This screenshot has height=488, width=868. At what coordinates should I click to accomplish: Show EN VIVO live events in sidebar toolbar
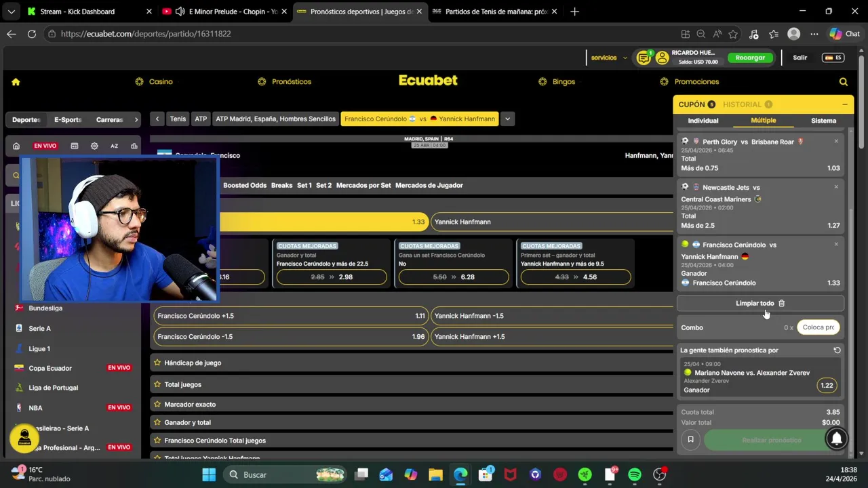[x=45, y=146]
